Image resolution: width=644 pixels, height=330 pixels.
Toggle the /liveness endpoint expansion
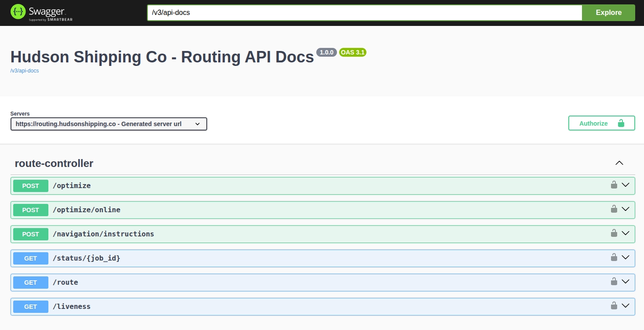click(x=626, y=306)
